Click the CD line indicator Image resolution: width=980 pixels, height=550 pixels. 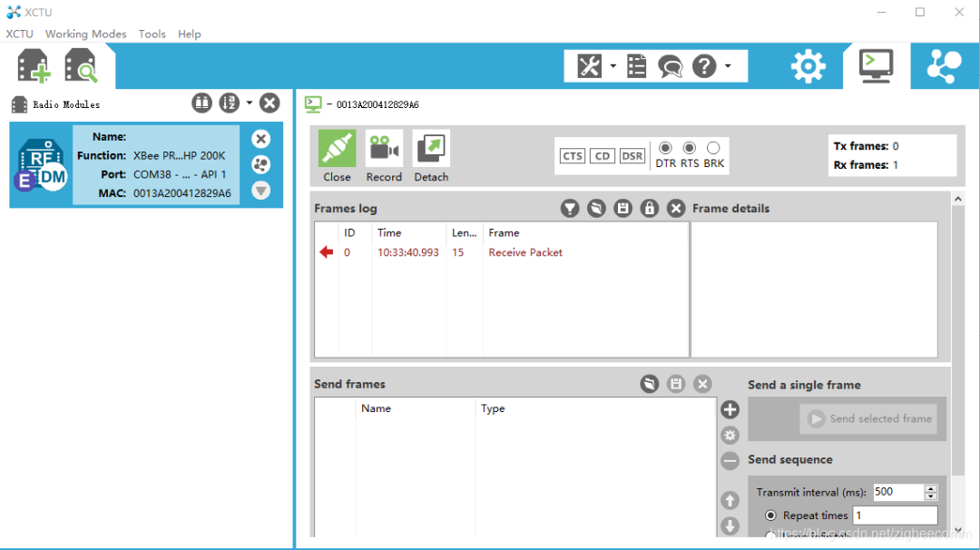[x=602, y=155]
